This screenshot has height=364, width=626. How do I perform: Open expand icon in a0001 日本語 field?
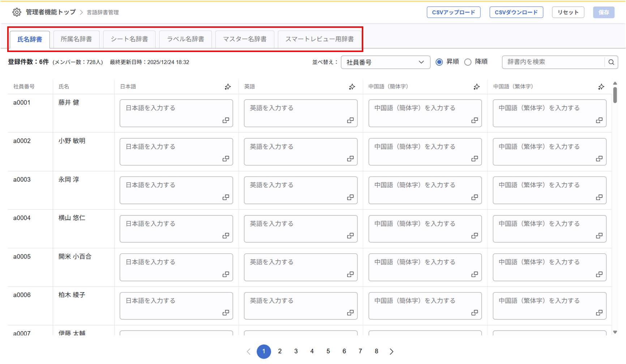click(x=226, y=120)
